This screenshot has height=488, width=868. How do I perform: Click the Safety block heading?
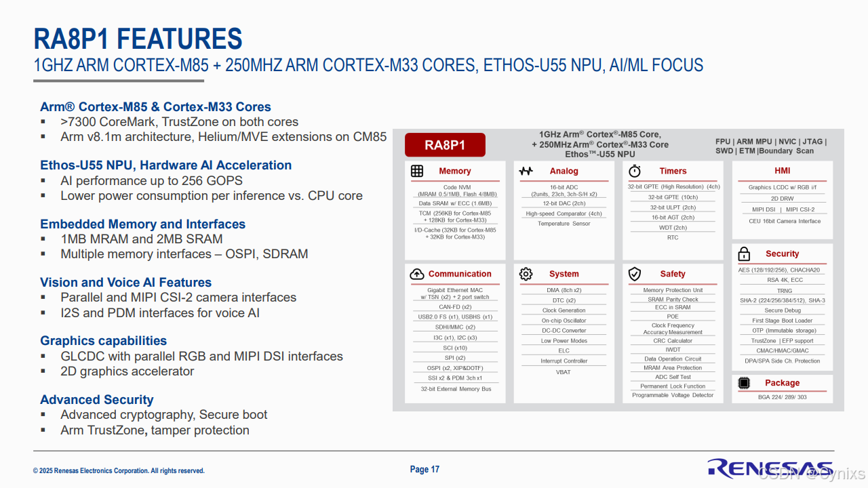coord(673,274)
